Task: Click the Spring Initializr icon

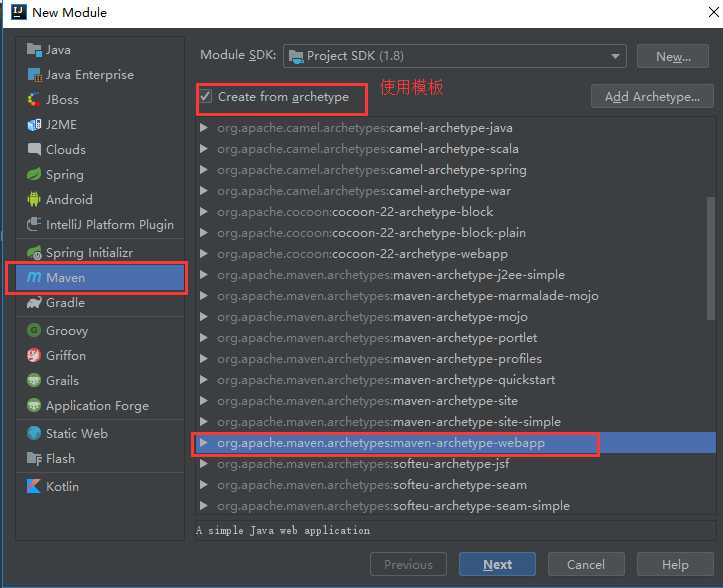Action: click(x=34, y=252)
